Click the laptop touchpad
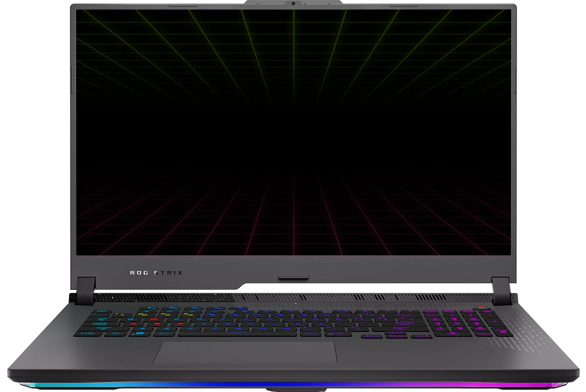The image size is (586, 392). (245, 352)
